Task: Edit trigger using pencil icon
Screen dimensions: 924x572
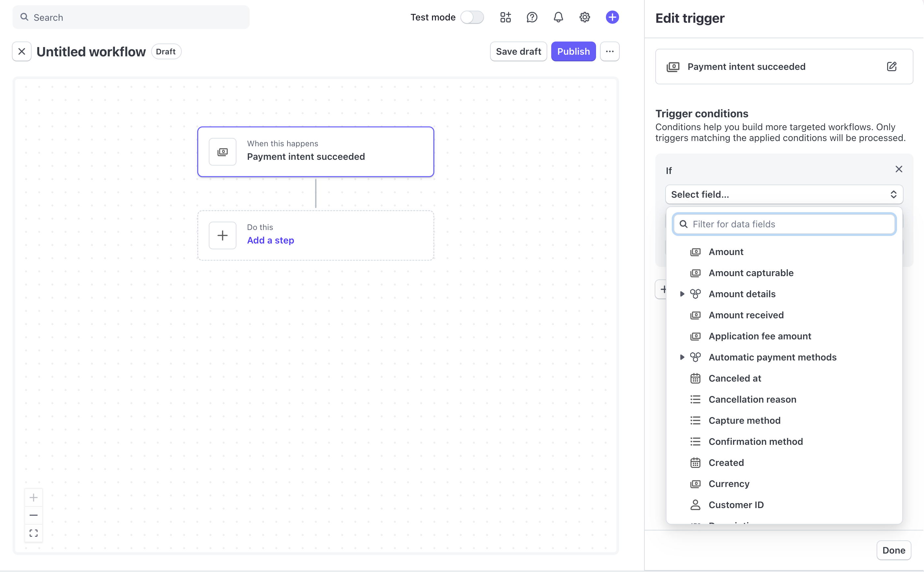Action: pyautogui.click(x=891, y=67)
